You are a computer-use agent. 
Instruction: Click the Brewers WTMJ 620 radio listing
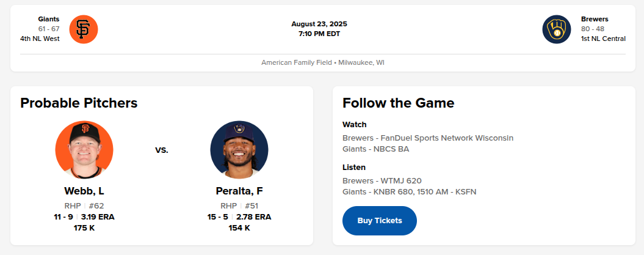382,180
